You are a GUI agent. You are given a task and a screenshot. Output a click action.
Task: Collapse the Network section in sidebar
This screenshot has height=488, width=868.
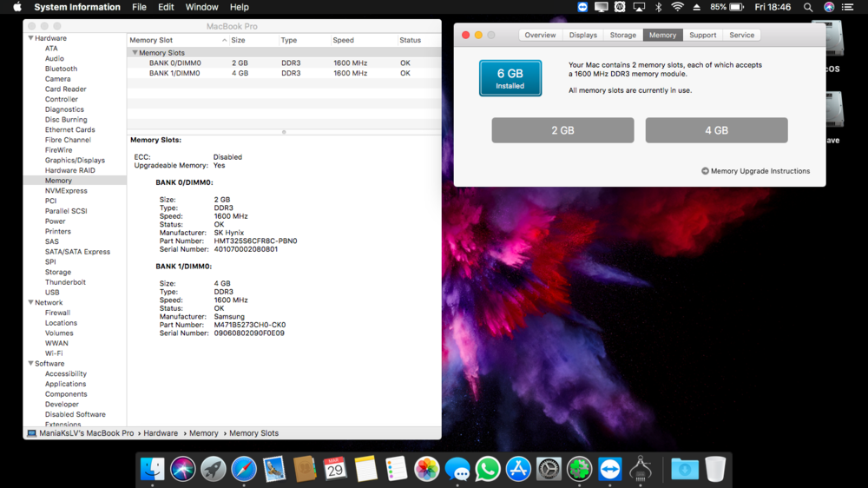pyautogui.click(x=31, y=302)
